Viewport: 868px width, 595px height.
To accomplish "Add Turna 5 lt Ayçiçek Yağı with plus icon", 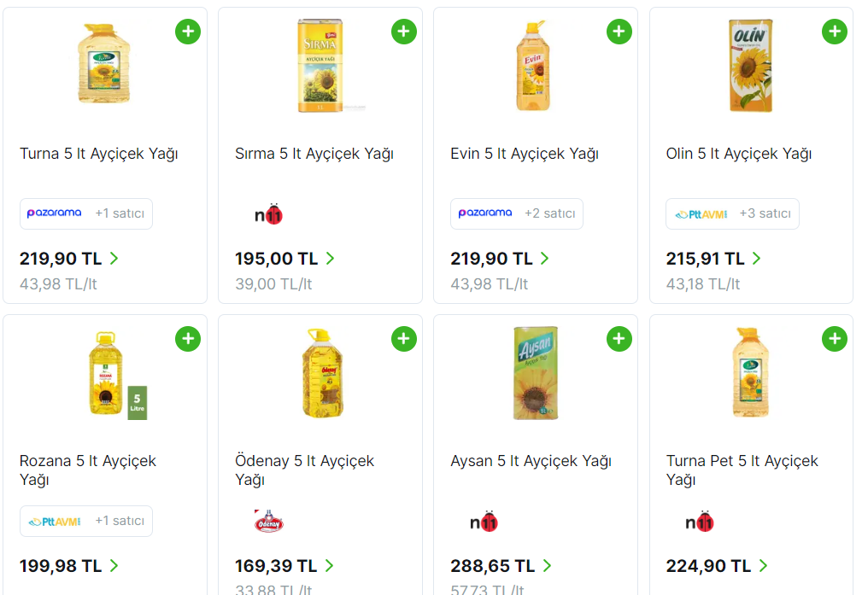I will click(188, 32).
